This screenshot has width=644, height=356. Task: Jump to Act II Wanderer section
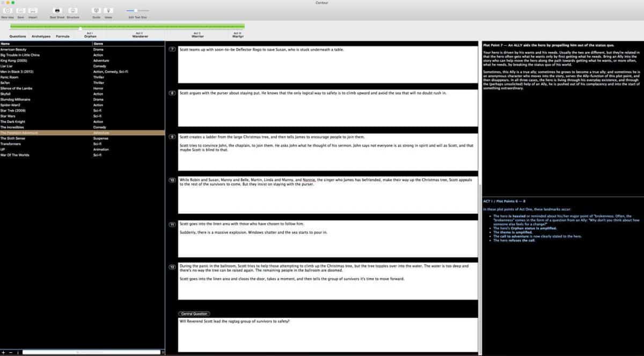(x=140, y=35)
